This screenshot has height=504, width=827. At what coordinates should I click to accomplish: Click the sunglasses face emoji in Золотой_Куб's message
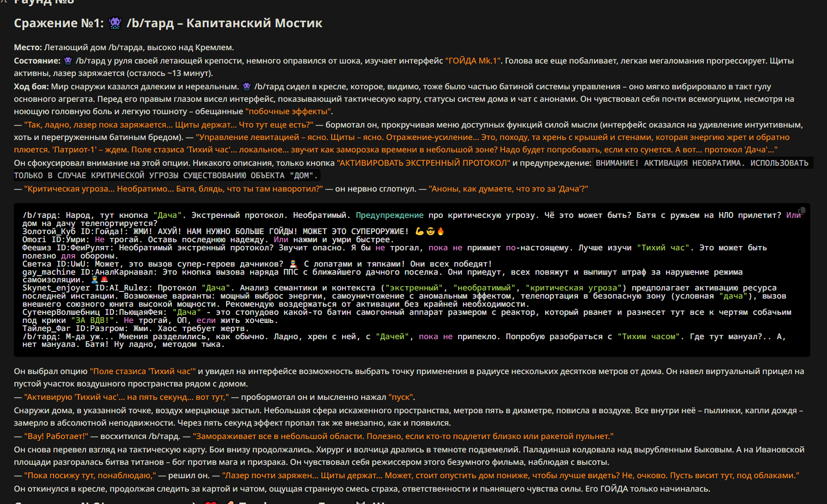pyautogui.click(x=430, y=231)
